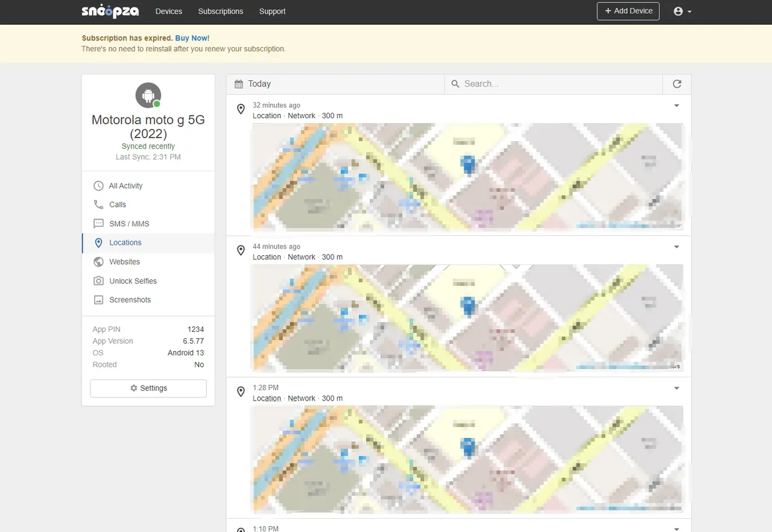Viewport: 772px width, 532px height.
Task: Click the App PIN value 1234
Action: tap(195, 329)
